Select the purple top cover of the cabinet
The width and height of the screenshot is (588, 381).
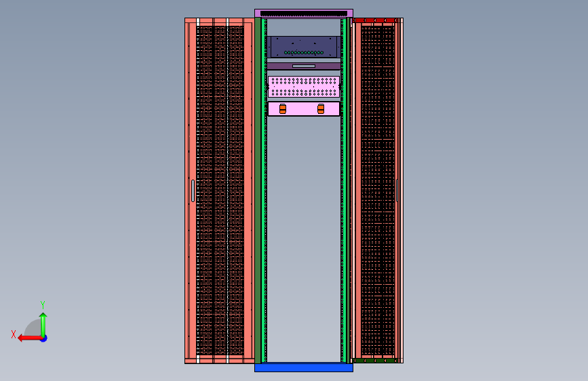(304, 14)
